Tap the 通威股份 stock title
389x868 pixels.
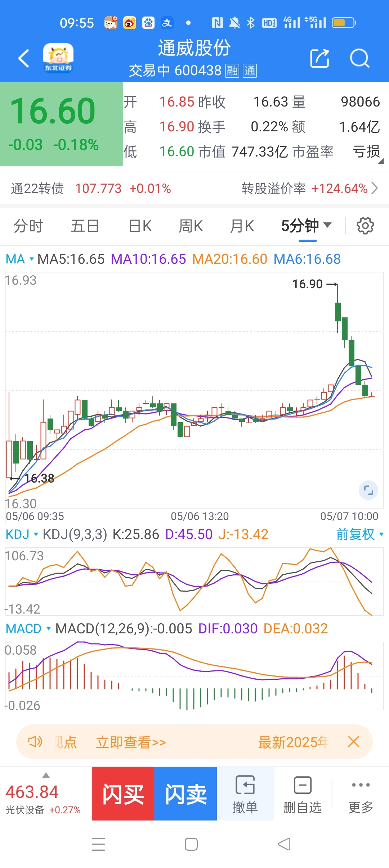pos(194,48)
